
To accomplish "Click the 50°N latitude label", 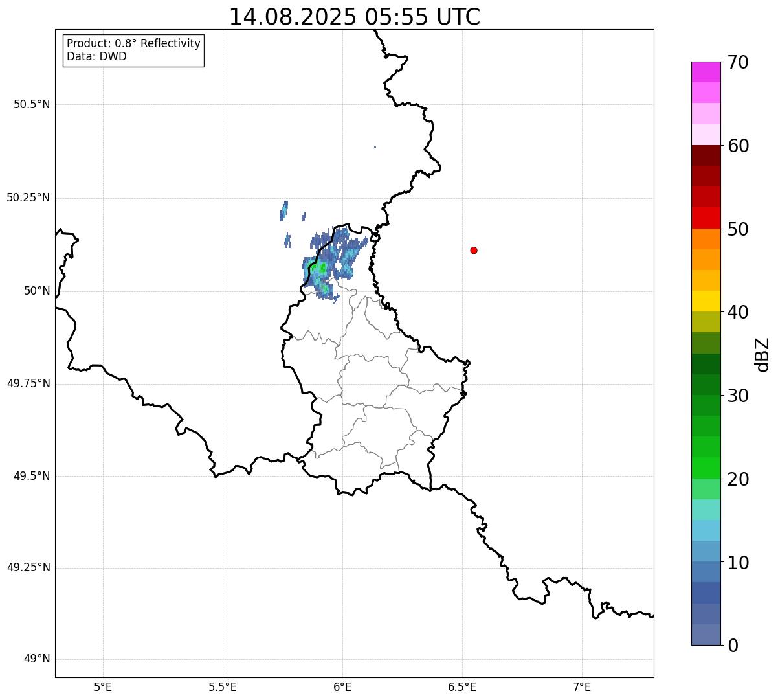I will click(x=37, y=291).
